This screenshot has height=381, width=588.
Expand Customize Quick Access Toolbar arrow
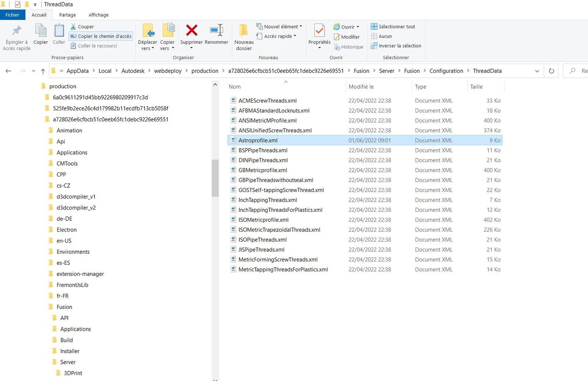[x=35, y=5]
